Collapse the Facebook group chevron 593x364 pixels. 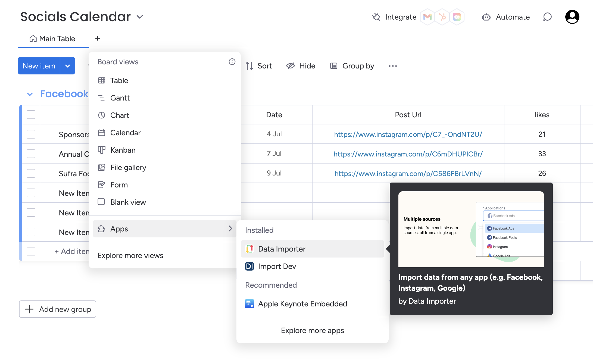point(30,94)
